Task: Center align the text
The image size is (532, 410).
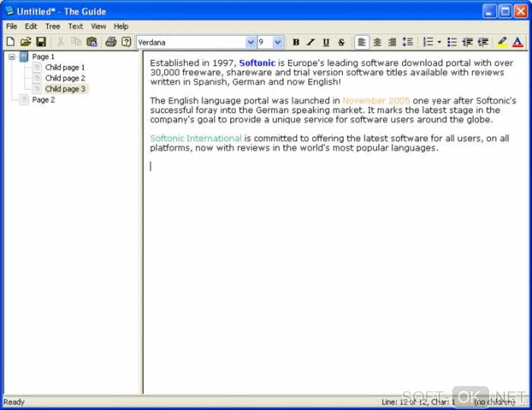Action: pos(377,42)
